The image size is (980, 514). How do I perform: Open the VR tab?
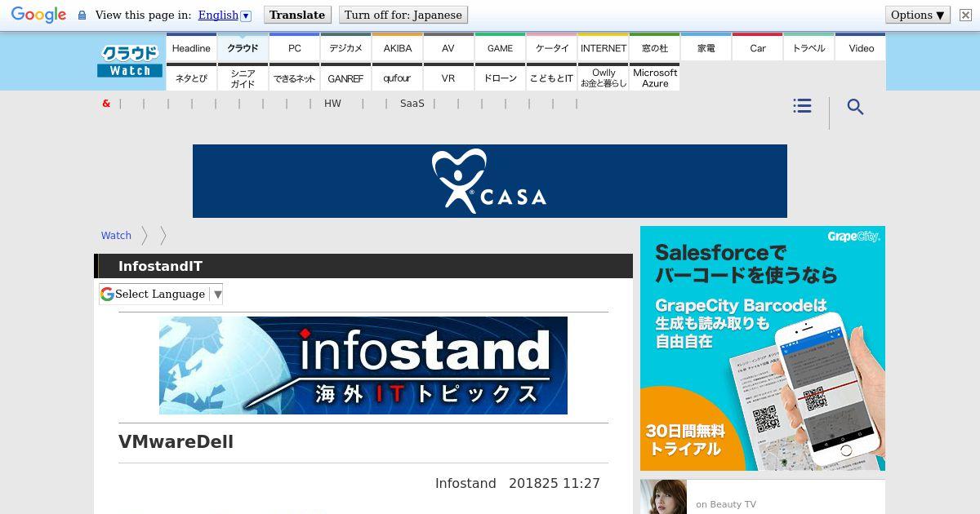[x=448, y=78]
